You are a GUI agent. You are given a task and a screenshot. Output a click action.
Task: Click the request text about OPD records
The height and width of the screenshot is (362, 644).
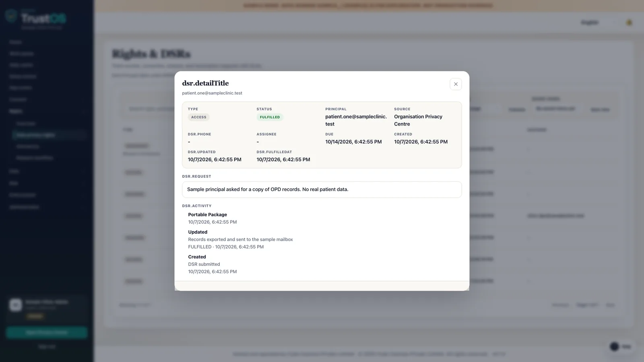click(x=268, y=189)
